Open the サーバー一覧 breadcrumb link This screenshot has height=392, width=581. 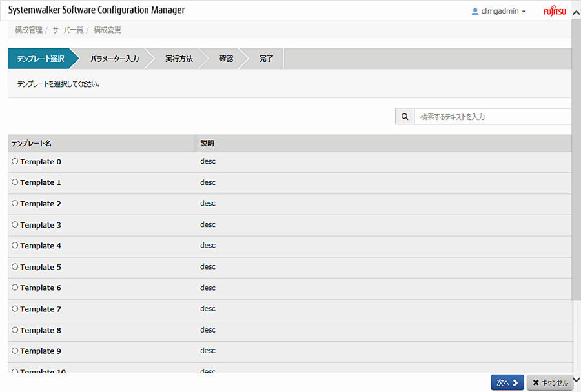pyautogui.click(x=68, y=30)
